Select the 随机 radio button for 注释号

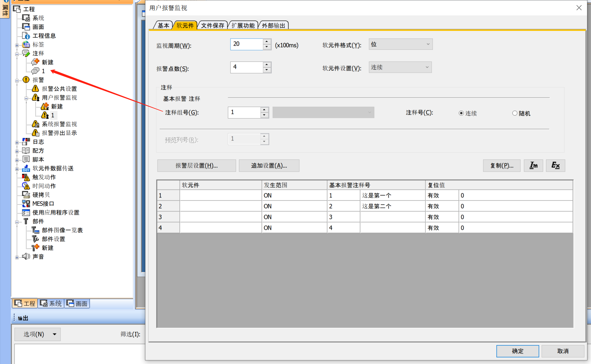[515, 113]
